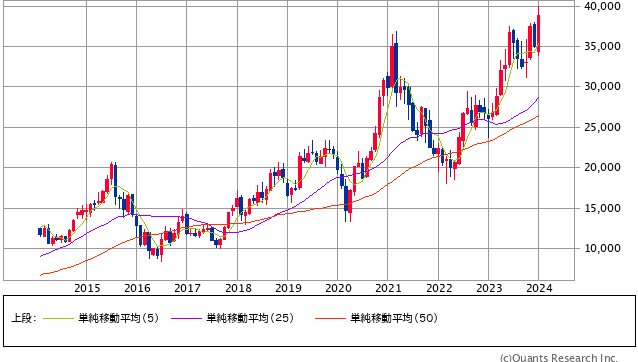Click the 2022 x-axis label
Viewport: 638px width, 362px height.
(439, 288)
